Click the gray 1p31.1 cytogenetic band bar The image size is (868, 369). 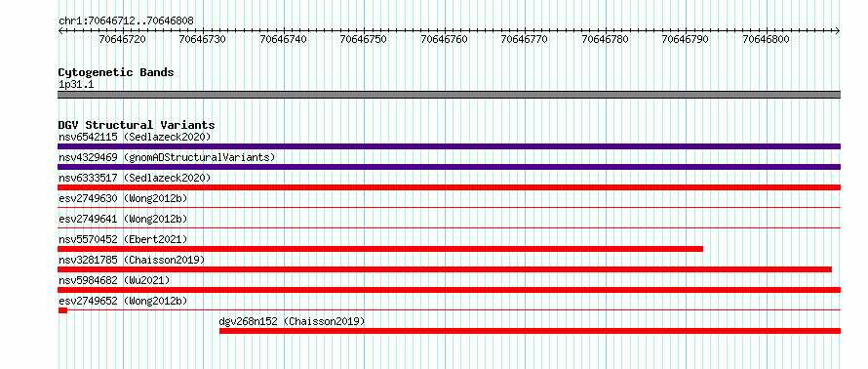click(449, 95)
